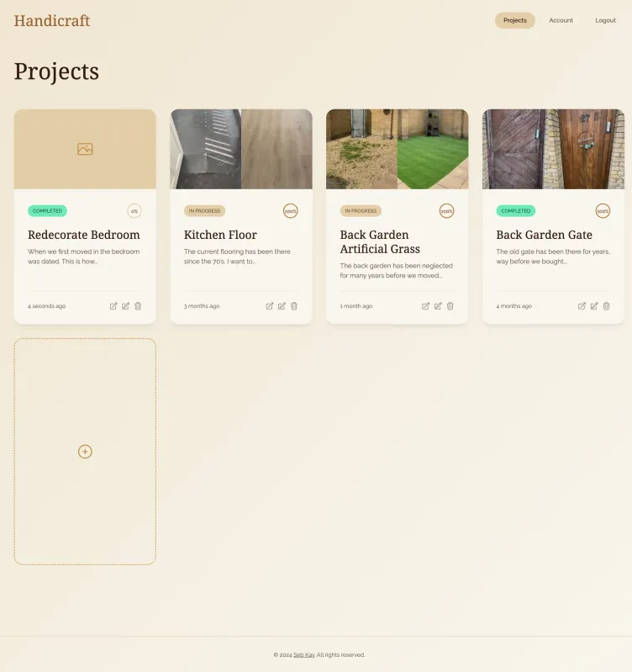Open the Kitchen Floor photo thumbnail
632x672 pixels.
(x=241, y=149)
